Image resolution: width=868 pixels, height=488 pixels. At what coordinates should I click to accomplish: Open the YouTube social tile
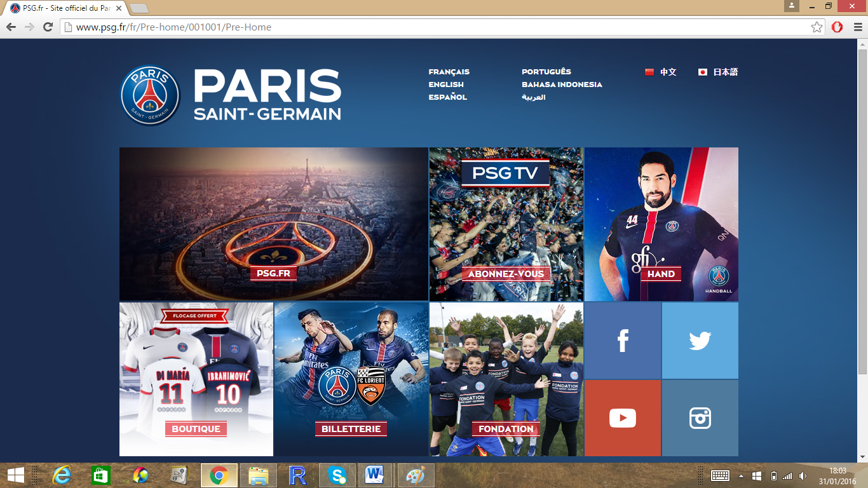click(x=623, y=418)
